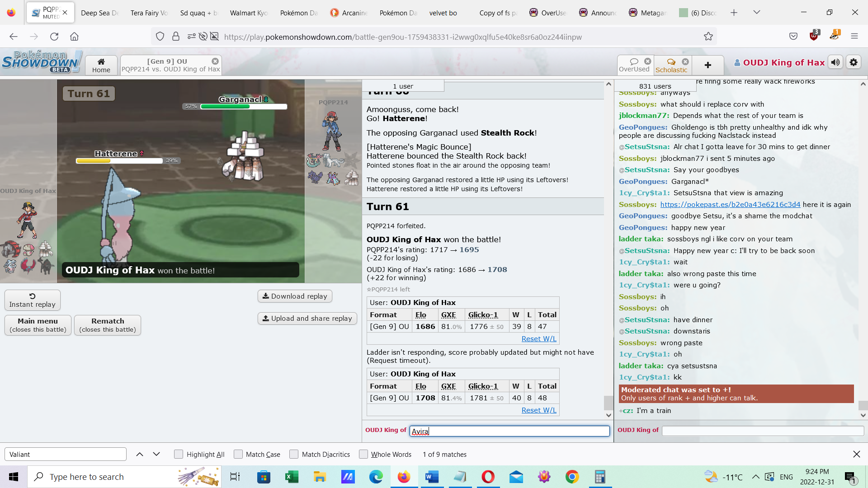Image resolution: width=868 pixels, height=488 pixels.
Task: Toggle the Match Case checkbox
Action: click(x=238, y=455)
